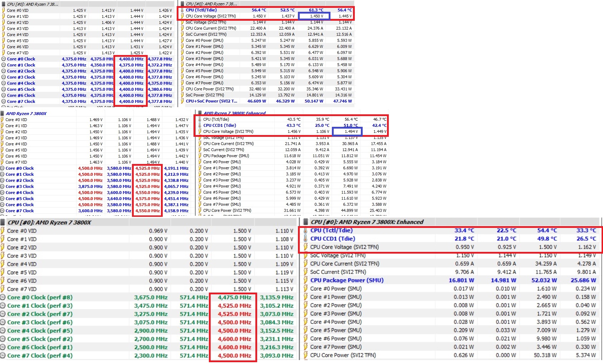The image size is (603, 364).
Task: Select the 3,231.1 MHz average clock value
Action: (276, 339)
